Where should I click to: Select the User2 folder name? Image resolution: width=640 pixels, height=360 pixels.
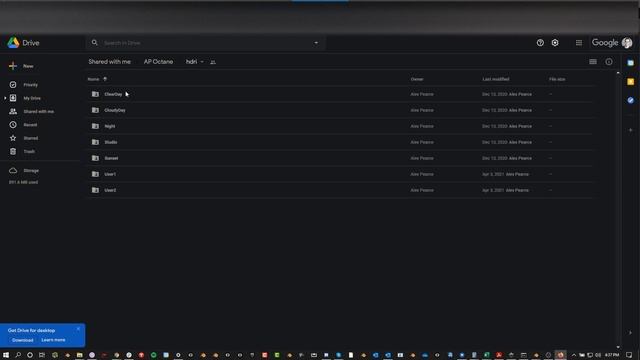pos(110,190)
